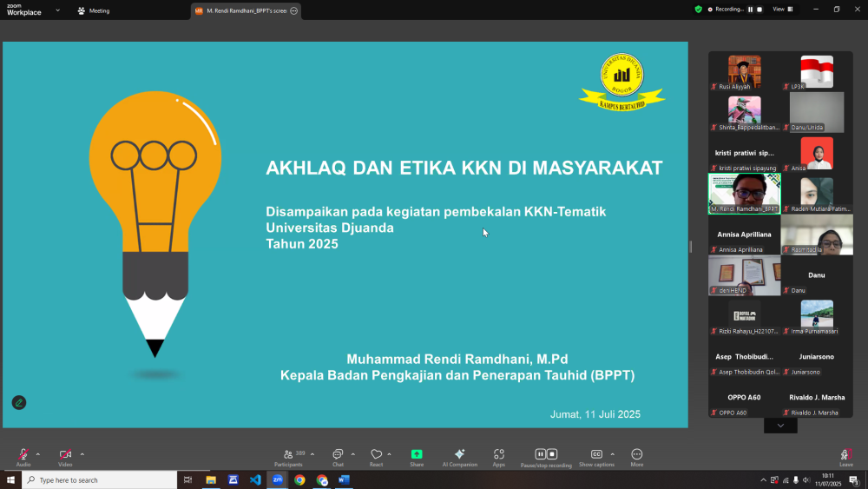Select Juniarsono participant tile
868x489 pixels.
817,357
